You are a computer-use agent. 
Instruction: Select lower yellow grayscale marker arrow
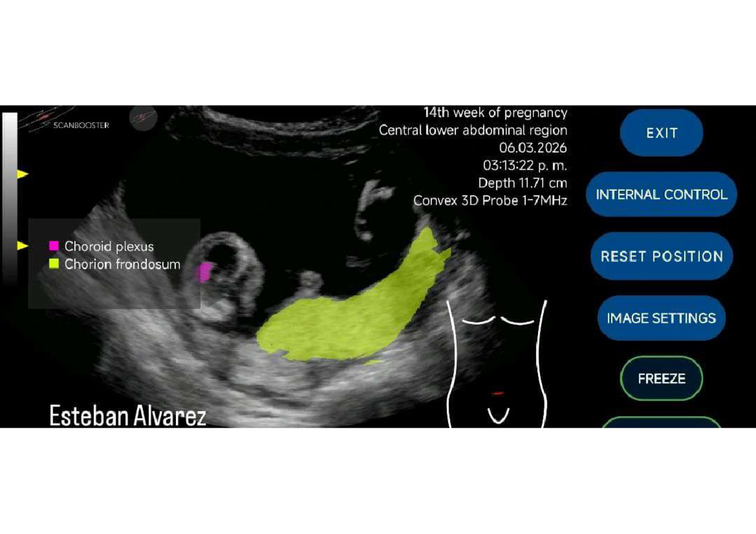click(23, 246)
